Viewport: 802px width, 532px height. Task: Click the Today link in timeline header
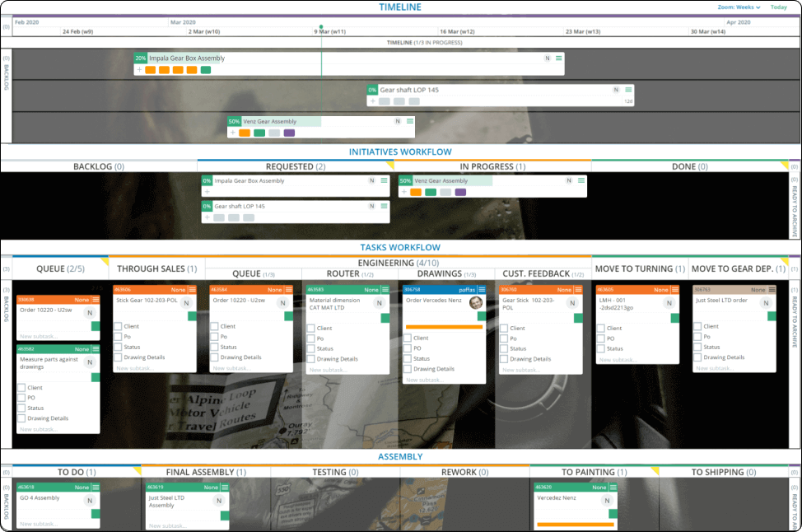(778, 7)
